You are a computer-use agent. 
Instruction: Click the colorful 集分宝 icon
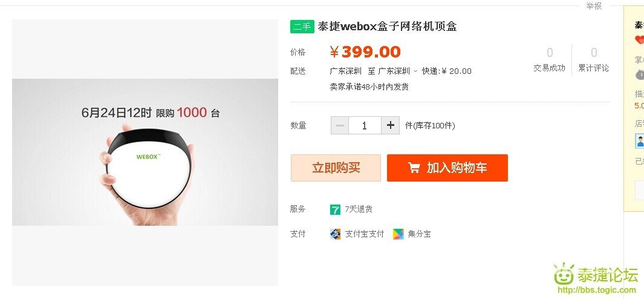coord(398,234)
